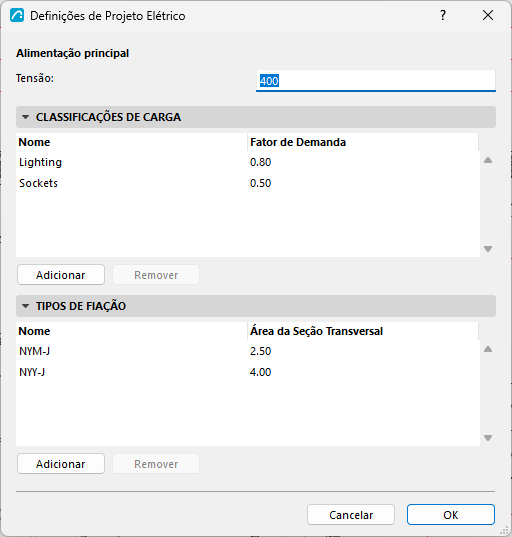Click down arrow of load classifications scrollbar

(x=488, y=249)
